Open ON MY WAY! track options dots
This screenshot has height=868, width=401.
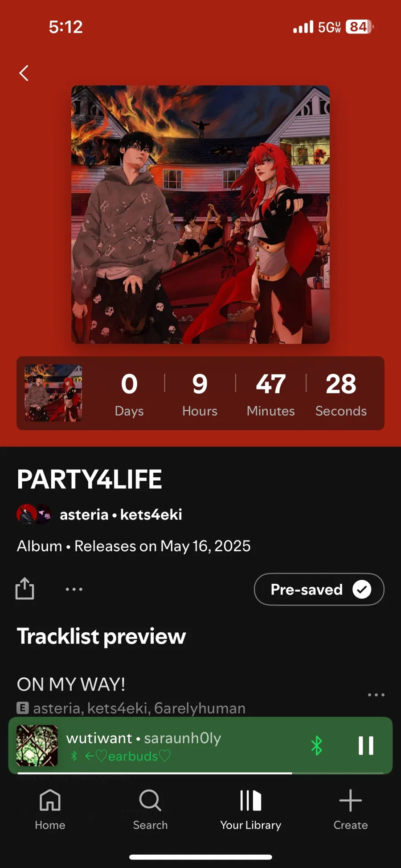click(376, 695)
